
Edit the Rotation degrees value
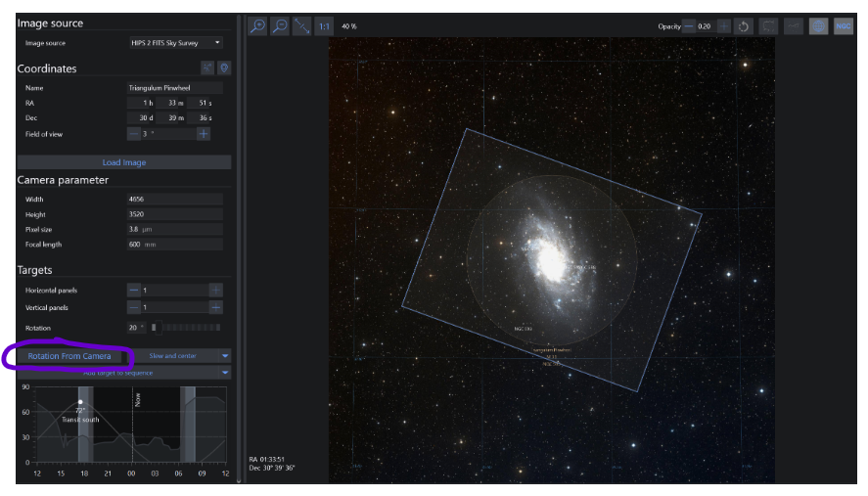click(136, 328)
